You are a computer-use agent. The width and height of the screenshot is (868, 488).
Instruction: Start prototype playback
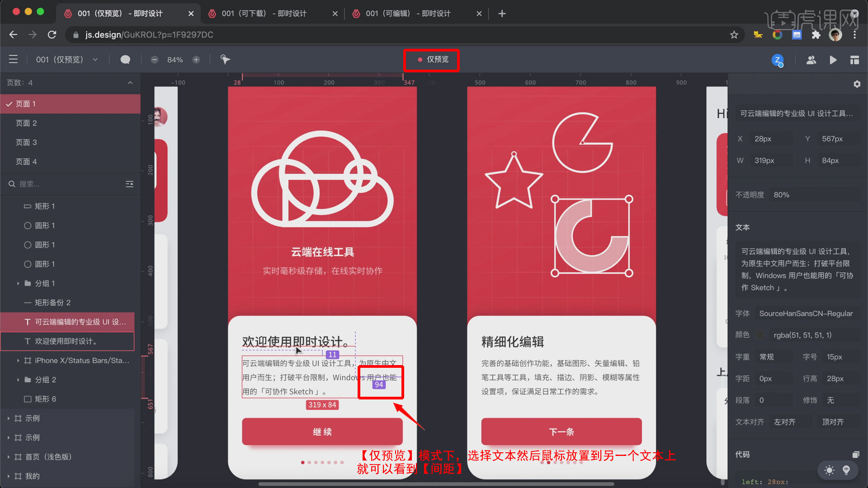point(833,60)
